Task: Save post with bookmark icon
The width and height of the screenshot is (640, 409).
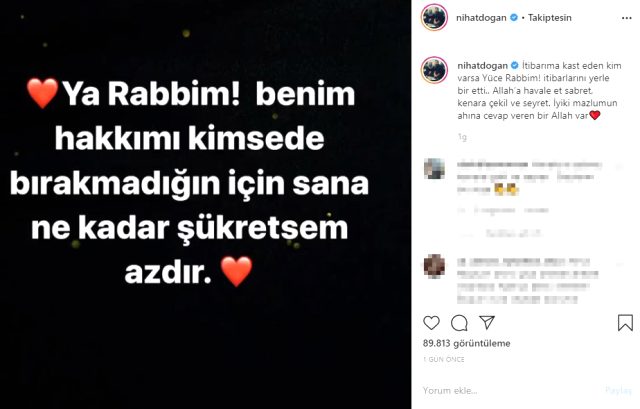Action: [625, 322]
